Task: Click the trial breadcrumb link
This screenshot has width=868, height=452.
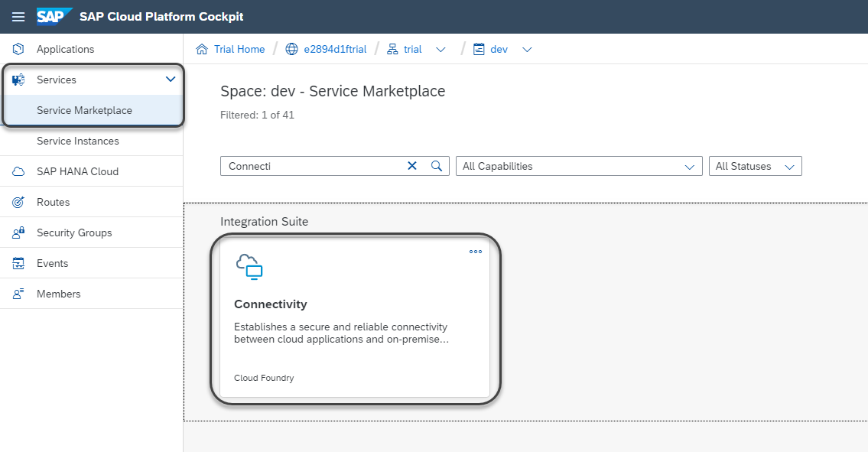Action: [412, 49]
